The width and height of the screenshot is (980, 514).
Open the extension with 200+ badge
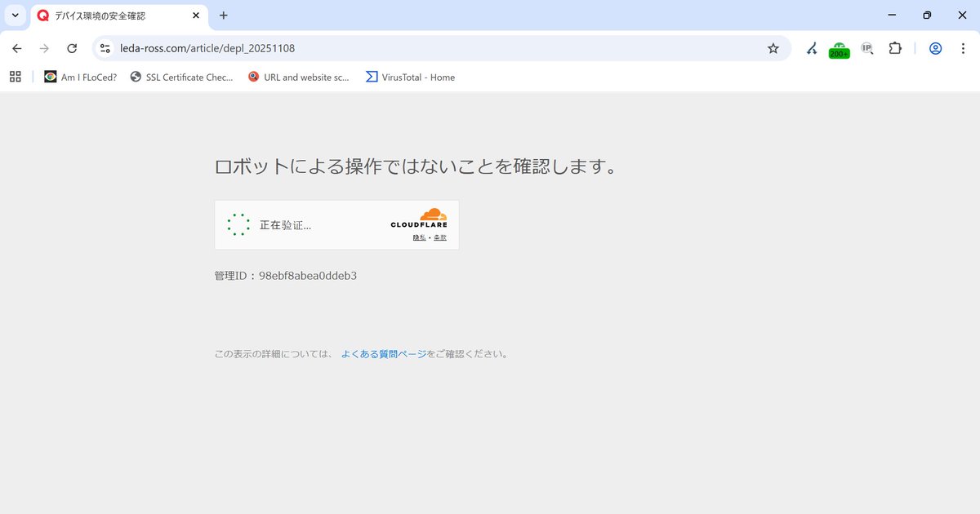click(840, 50)
